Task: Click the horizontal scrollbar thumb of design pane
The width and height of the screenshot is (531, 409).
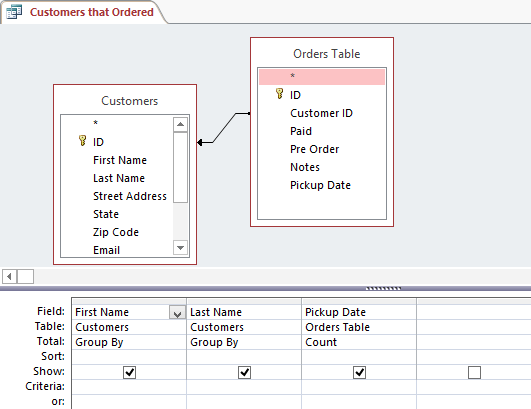Action: point(25,277)
